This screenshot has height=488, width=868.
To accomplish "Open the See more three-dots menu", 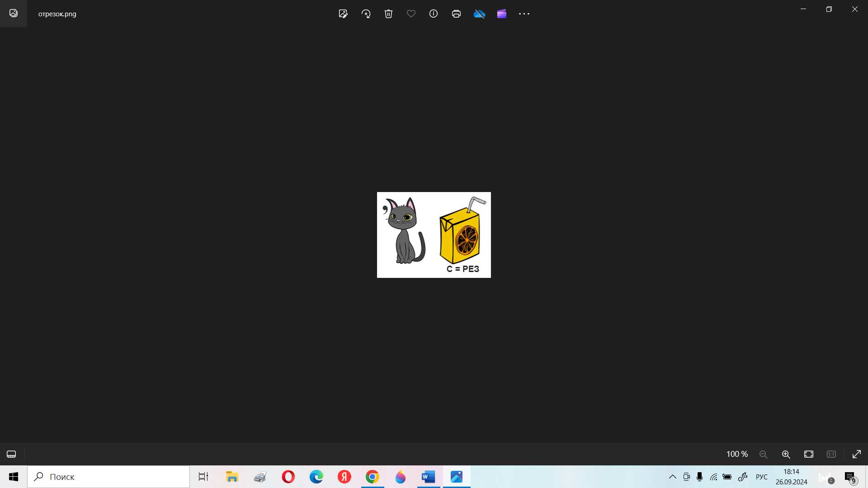I will click(524, 14).
